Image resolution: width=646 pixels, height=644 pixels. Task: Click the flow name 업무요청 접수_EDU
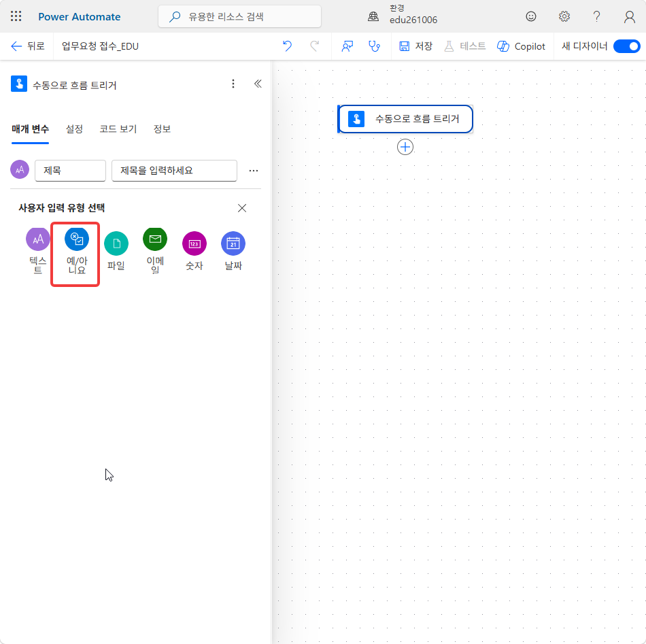(100, 46)
